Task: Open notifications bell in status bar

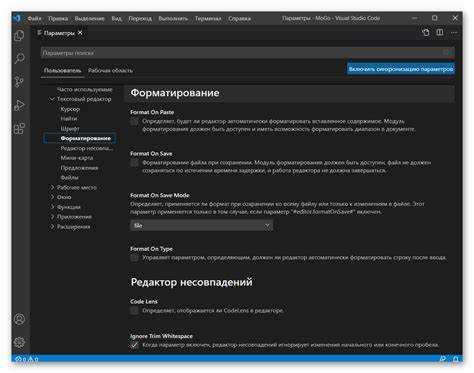Action: pos(456,359)
